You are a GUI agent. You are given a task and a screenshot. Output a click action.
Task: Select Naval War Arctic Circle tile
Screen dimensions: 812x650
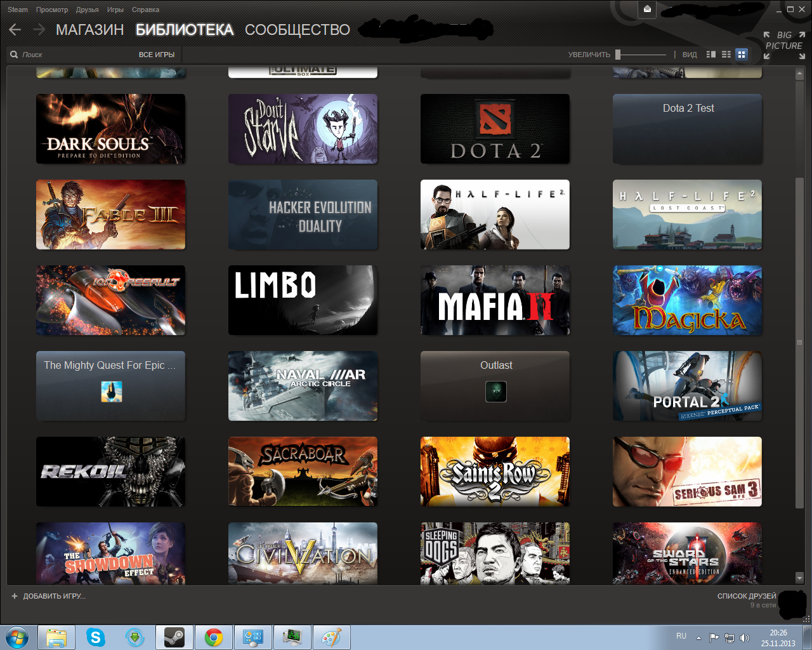pyautogui.click(x=303, y=386)
